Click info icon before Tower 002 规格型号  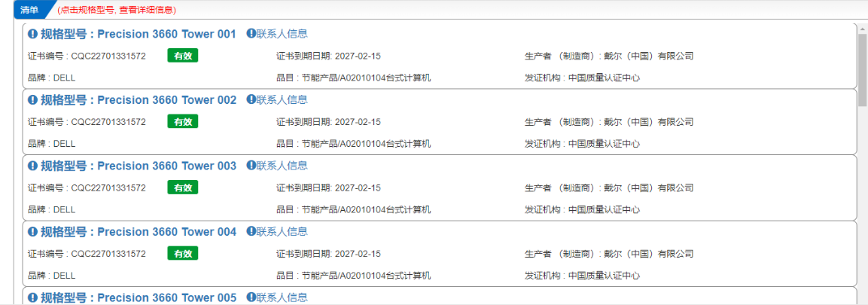32,100
